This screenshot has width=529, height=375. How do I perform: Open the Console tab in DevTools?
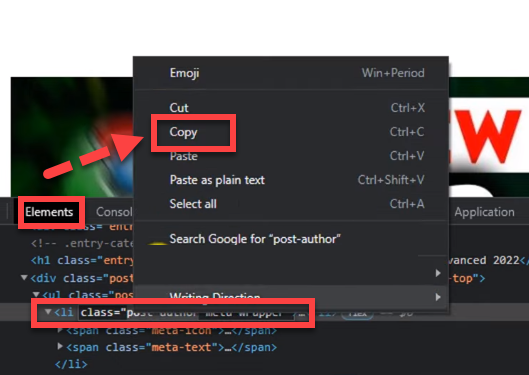pos(114,212)
